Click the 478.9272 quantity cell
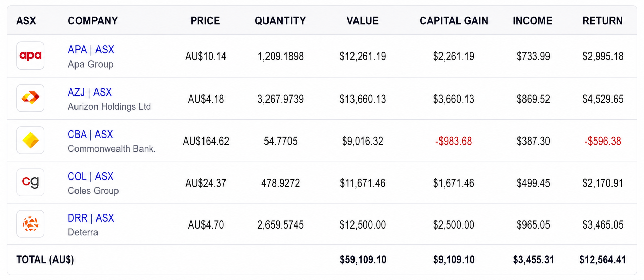This screenshot has width=644, height=280. pos(281,183)
